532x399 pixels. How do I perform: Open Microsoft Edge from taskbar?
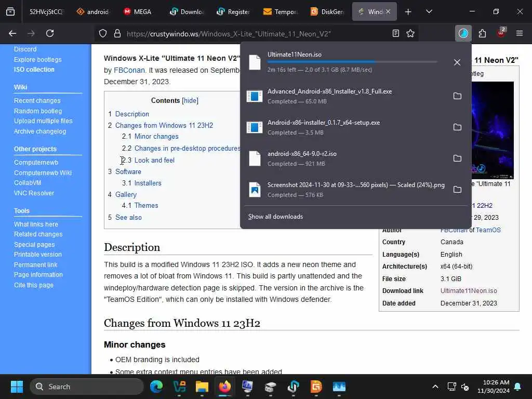[x=156, y=387]
